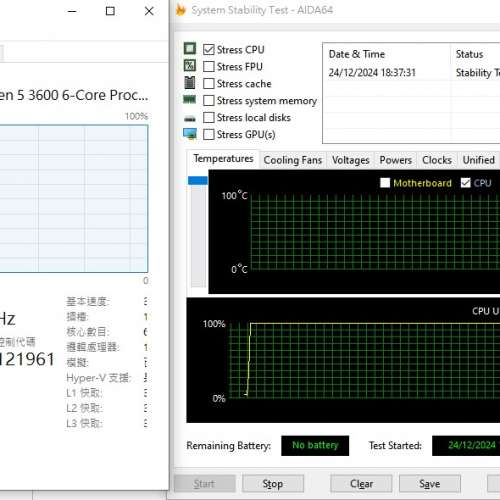
Task: Uncheck the Stress CPU checkbox
Action: point(209,50)
